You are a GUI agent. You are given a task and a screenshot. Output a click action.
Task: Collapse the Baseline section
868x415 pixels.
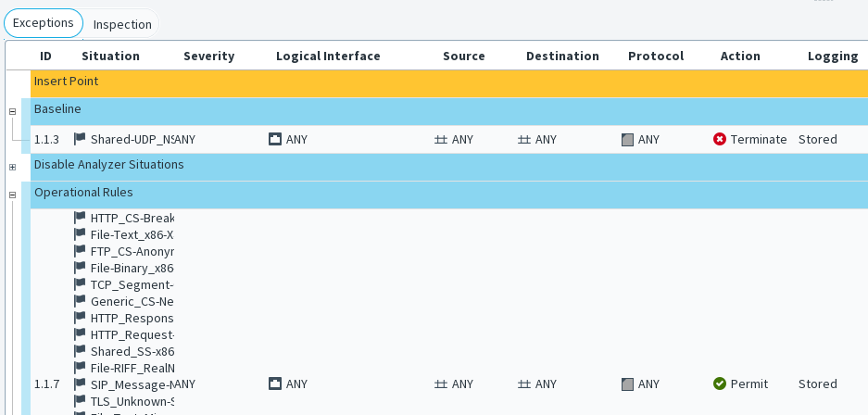pos(13,111)
